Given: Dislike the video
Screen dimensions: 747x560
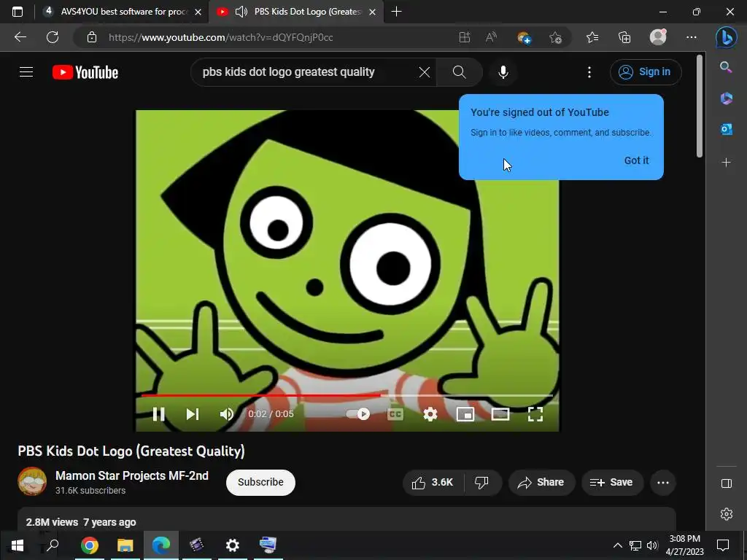Looking at the screenshot, I should [x=482, y=483].
